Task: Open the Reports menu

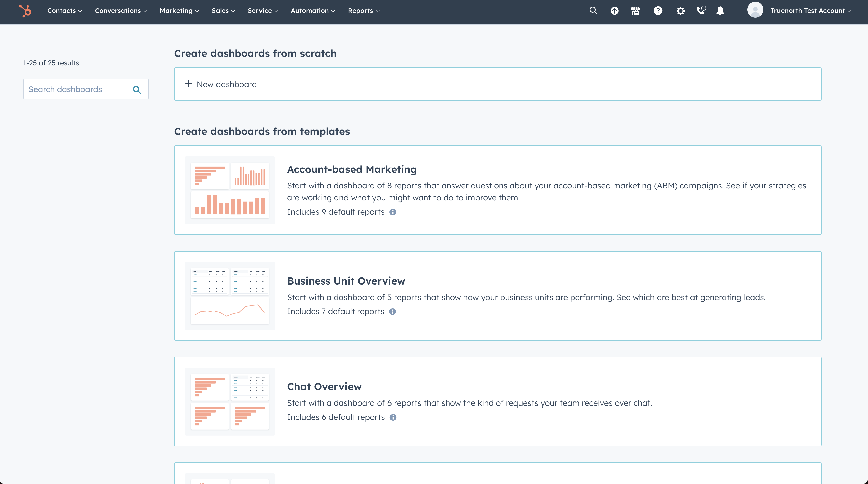Action: (x=364, y=11)
